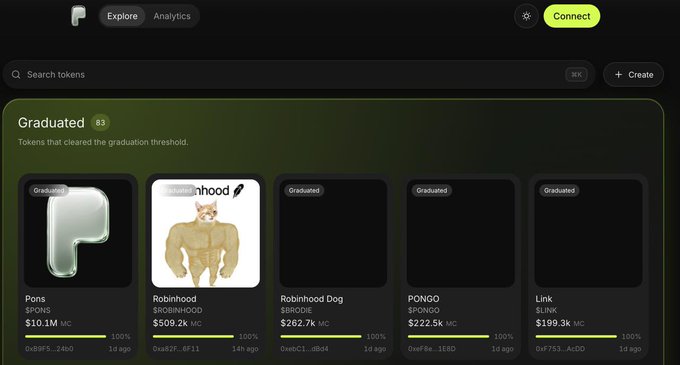Select the PONGO token name
The image size is (680, 365).
coord(423,299)
